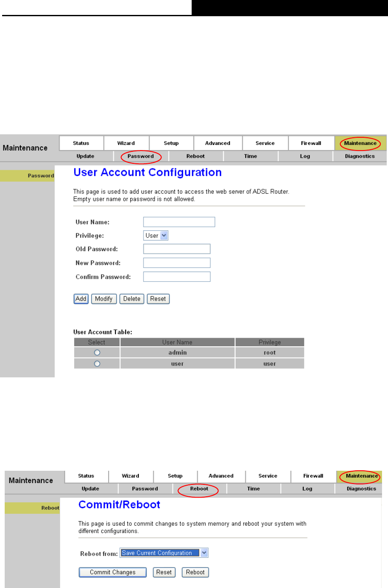Open Time submenu above Commit/Reboot

pos(253,489)
